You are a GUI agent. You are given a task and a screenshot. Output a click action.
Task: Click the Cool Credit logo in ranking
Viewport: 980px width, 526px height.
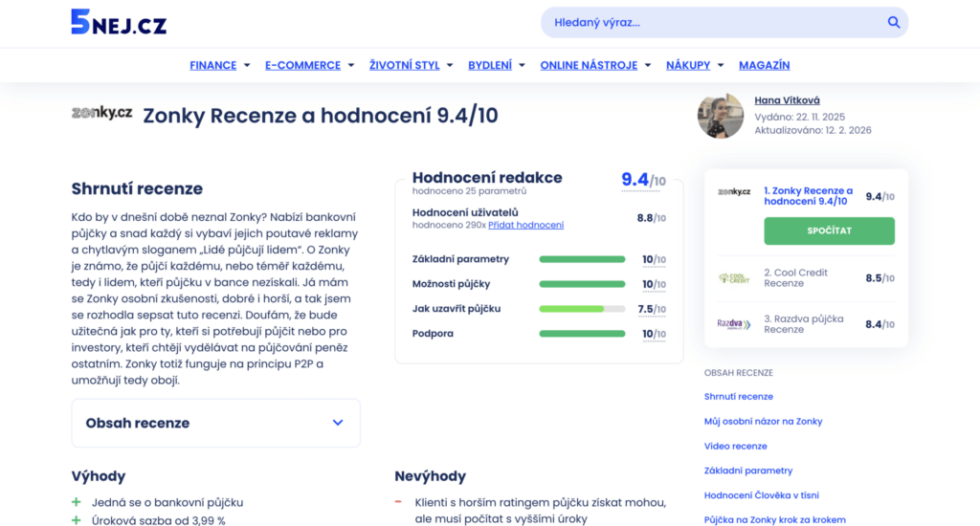(734, 278)
